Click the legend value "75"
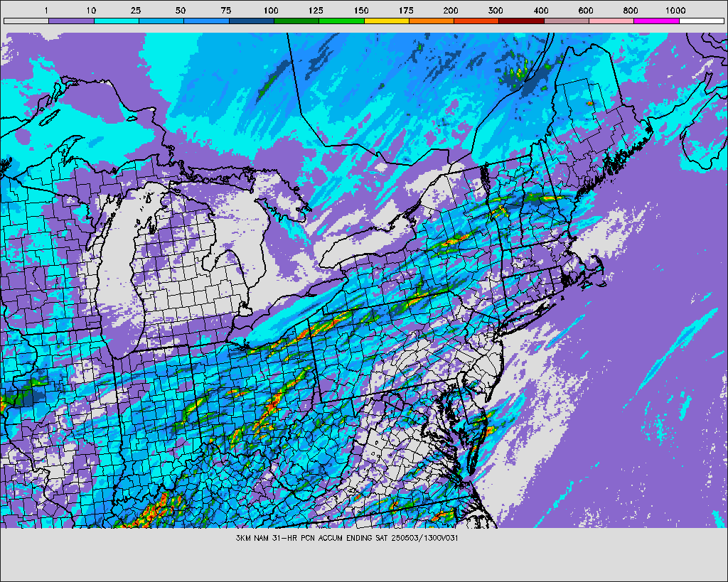Viewport: 728px width, 582px height. tap(225, 10)
